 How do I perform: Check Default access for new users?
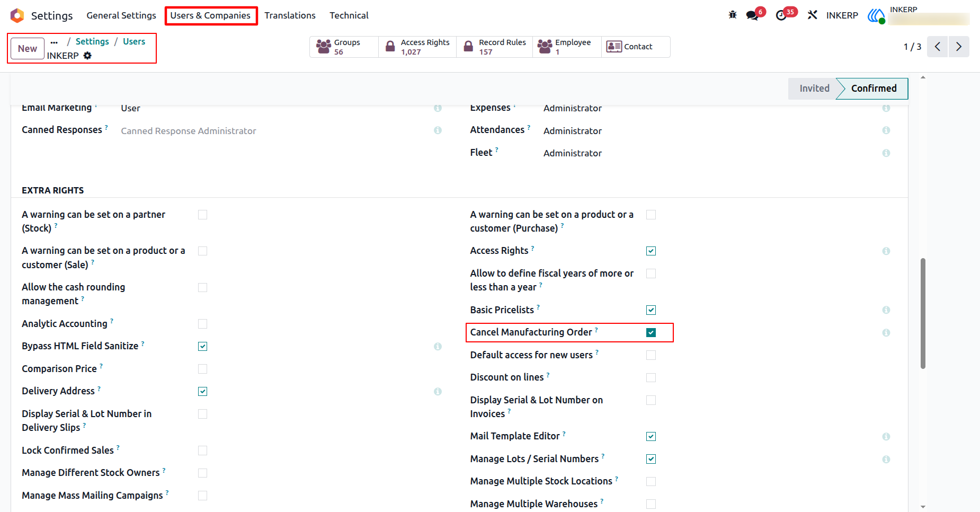[651, 355]
